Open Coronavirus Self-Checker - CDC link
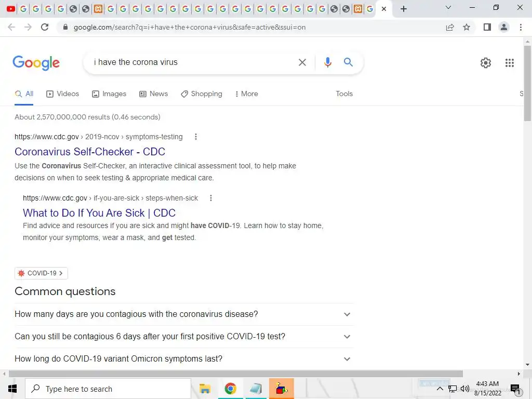Image resolution: width=532 pixels, height=399 pixels. point(90,152)
